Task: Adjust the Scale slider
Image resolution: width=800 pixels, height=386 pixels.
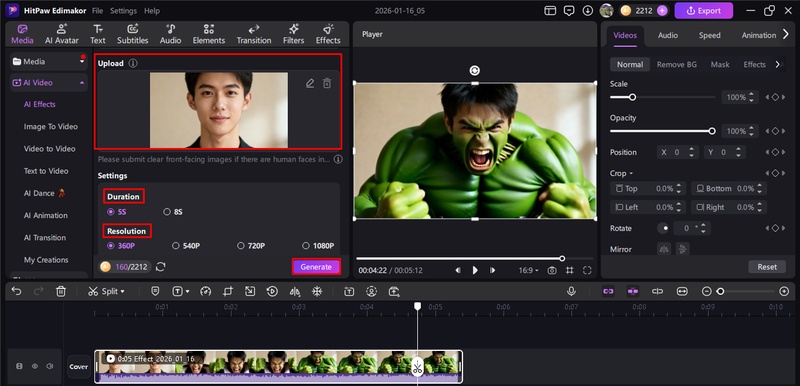Action: click(x=663, y=97)
